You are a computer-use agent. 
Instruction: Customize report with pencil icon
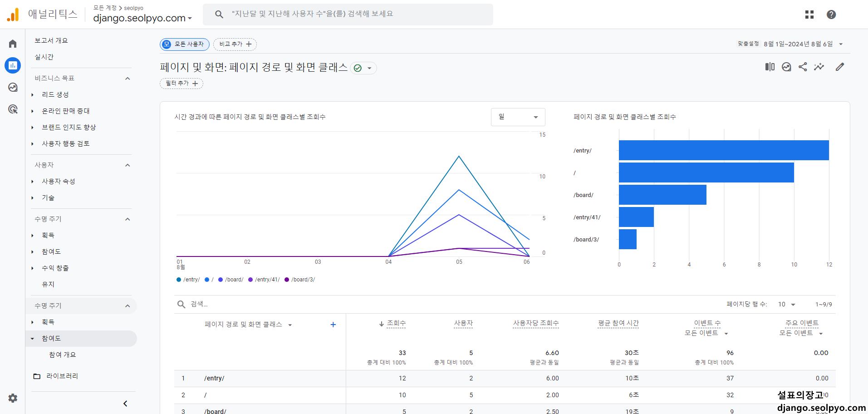tap(840, 67)
